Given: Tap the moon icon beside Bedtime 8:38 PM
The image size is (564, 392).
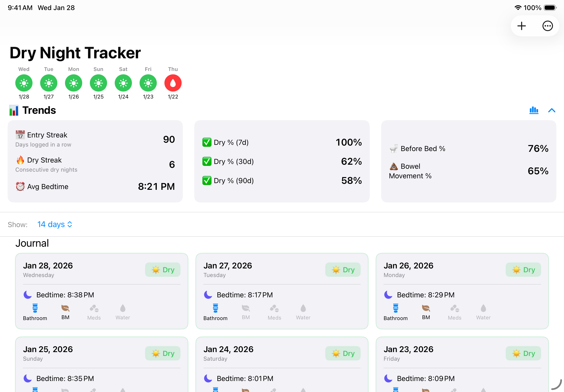Looking at the screenshot, I should 27,294.
